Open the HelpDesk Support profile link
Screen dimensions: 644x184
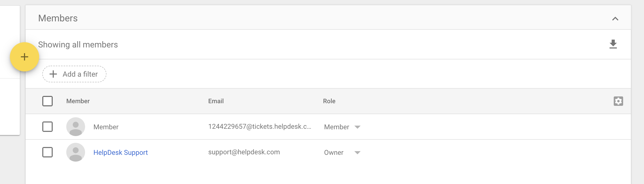121,152
